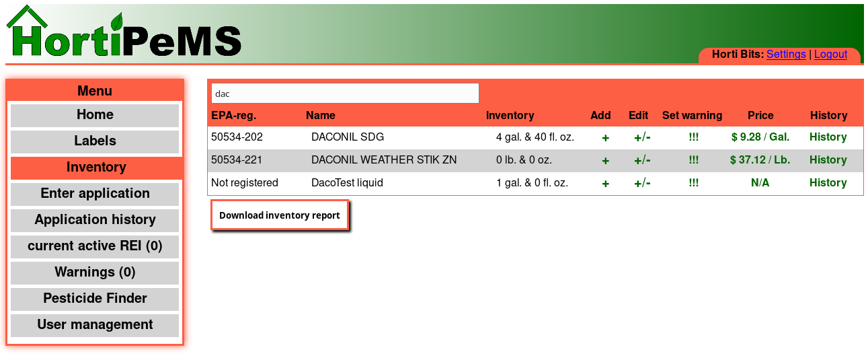This screenshot has width=868, height=362.
Task: Select Enter application from the menu
Action: pos(95,194)
